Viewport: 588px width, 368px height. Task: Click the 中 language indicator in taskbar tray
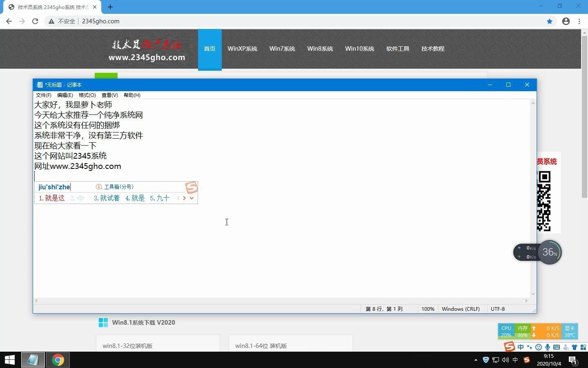[x=515, y=360]
